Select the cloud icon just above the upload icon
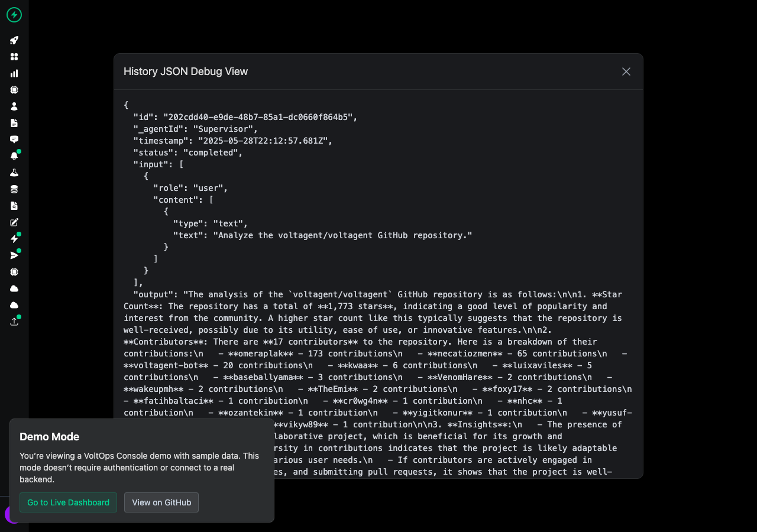Image resolution: width=757 pixels, height=532 pixels. [x=14, y=305]
